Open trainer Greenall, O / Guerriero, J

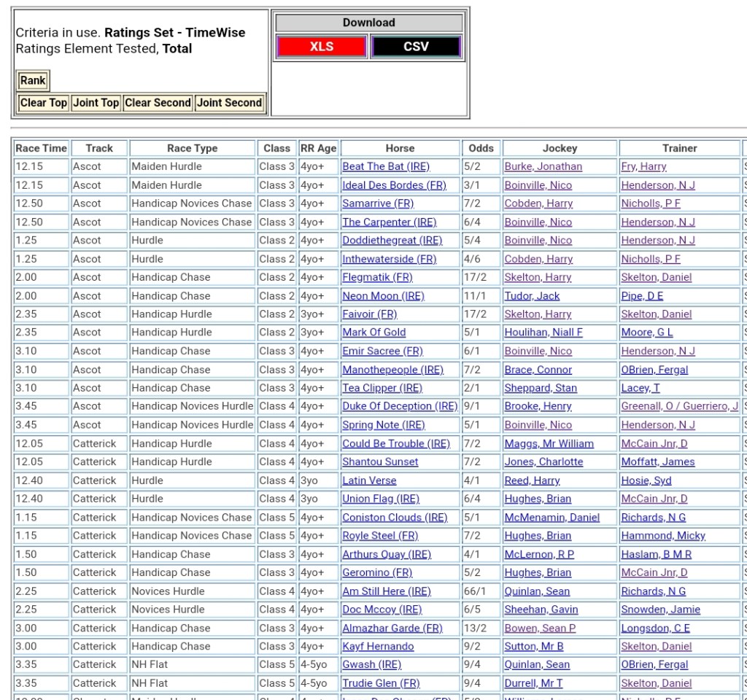679,406
